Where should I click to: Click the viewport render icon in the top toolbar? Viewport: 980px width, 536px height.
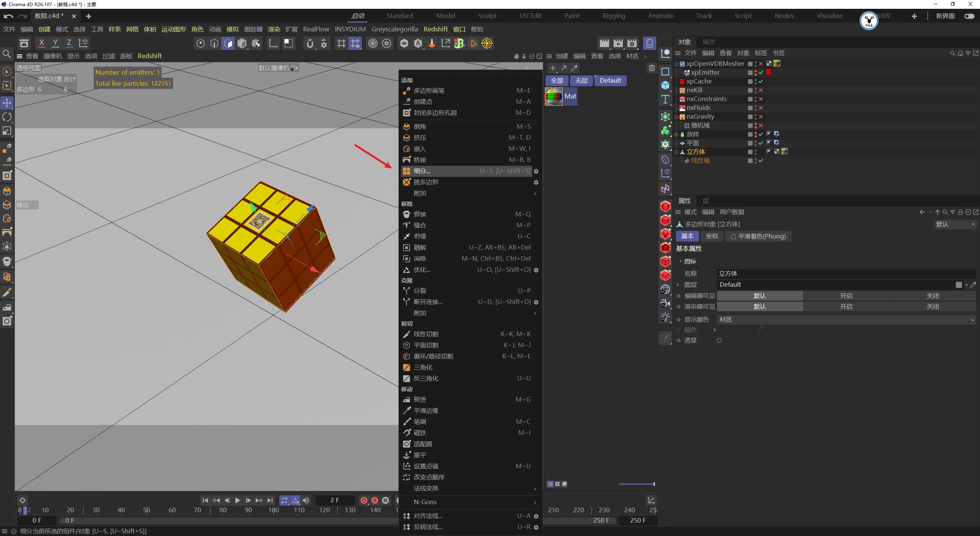tap(604, 43)
